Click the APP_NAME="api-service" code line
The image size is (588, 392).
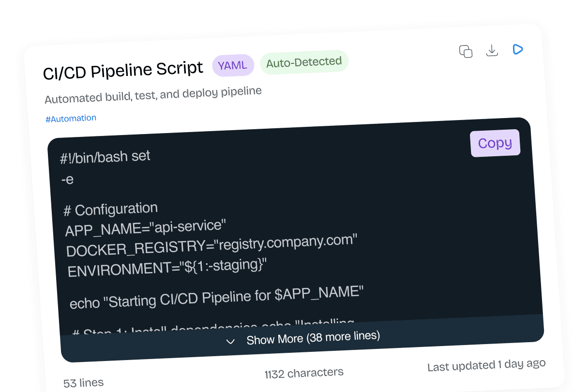(146, 227)
